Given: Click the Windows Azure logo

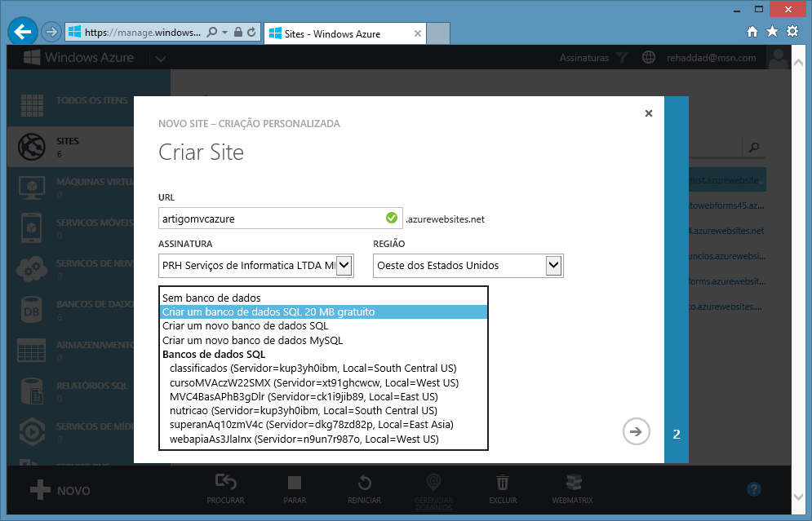Looking at the screenshot, I should (x=78, y=57).
